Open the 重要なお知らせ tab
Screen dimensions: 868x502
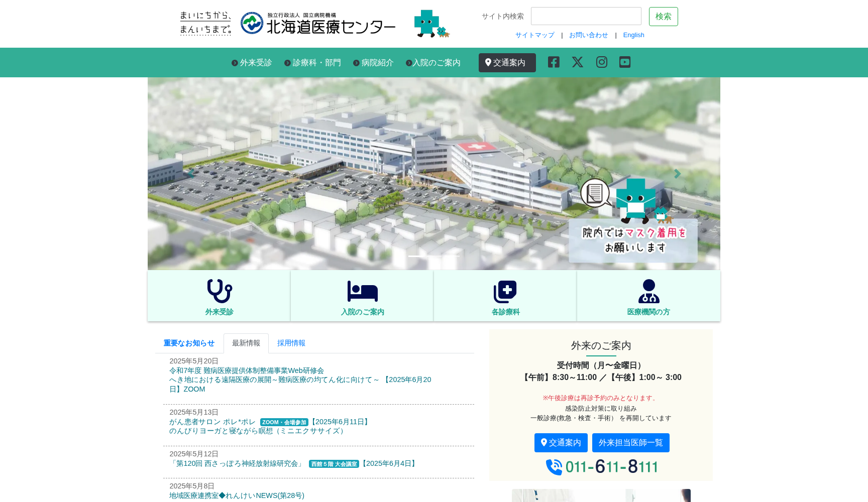188,343
